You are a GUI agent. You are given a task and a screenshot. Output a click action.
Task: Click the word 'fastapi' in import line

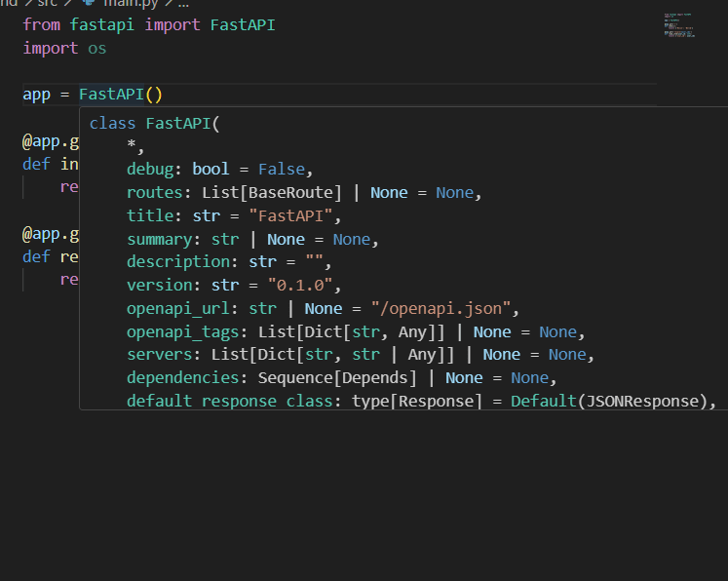[x=102, y=24]
